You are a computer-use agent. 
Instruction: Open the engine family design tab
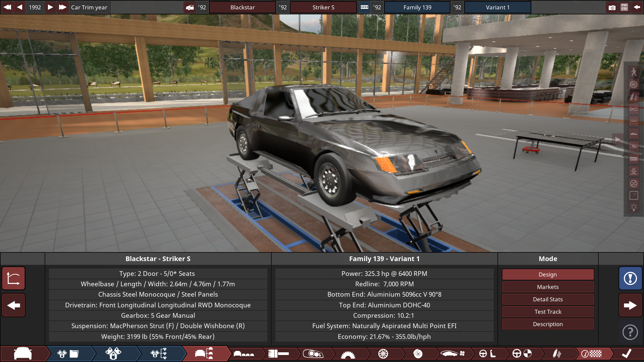click(68, 354)
